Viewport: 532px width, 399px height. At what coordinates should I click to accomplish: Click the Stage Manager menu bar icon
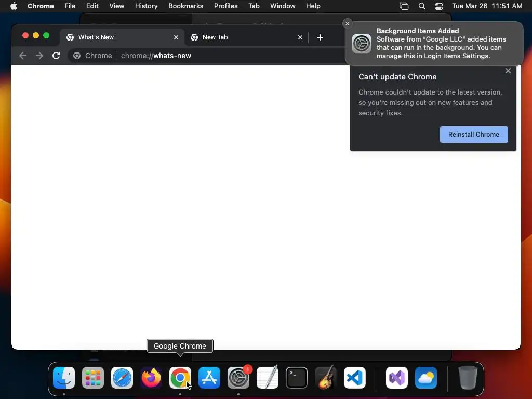pyautogui.click(x=404, y=6)
